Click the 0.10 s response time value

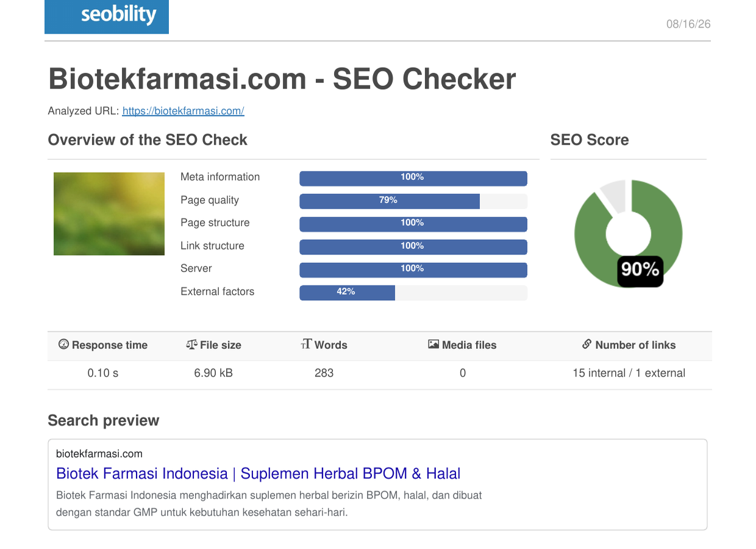point(103,373)
